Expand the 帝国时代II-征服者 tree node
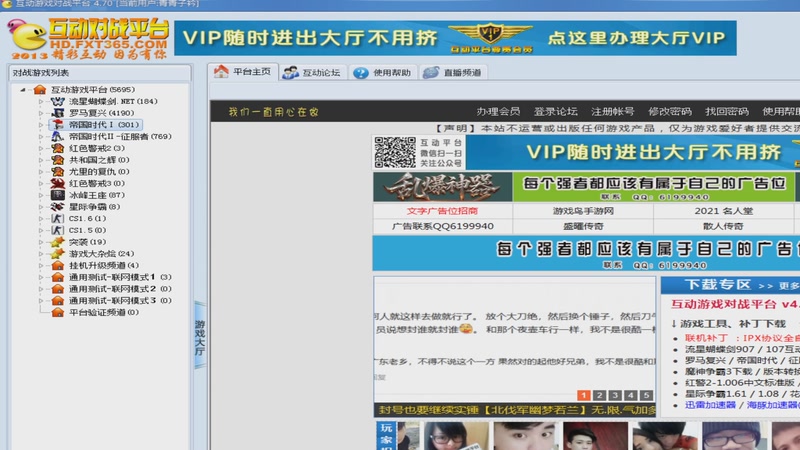 41,136
